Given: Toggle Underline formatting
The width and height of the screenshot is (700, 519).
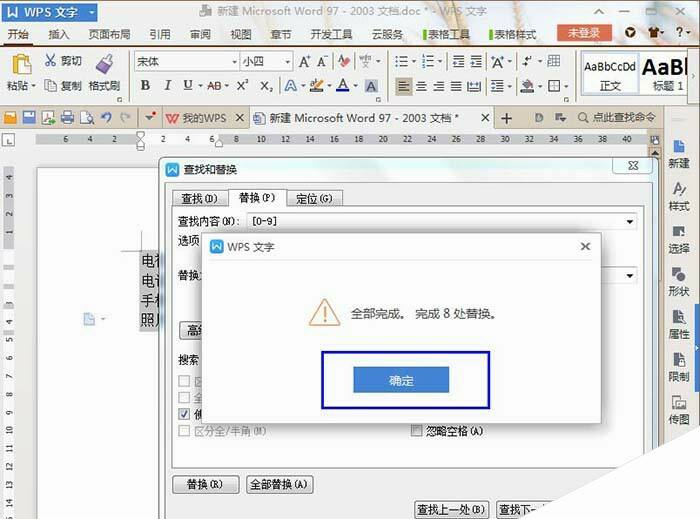Looking at the screenshot, I should click(188, 85).
